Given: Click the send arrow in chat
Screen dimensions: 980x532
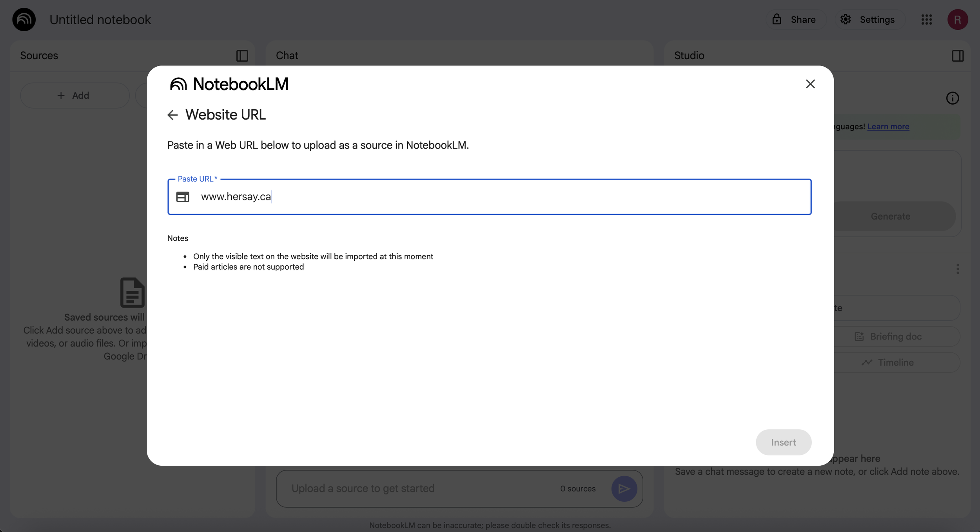Looking at the screenshot, I should [624, 488].
